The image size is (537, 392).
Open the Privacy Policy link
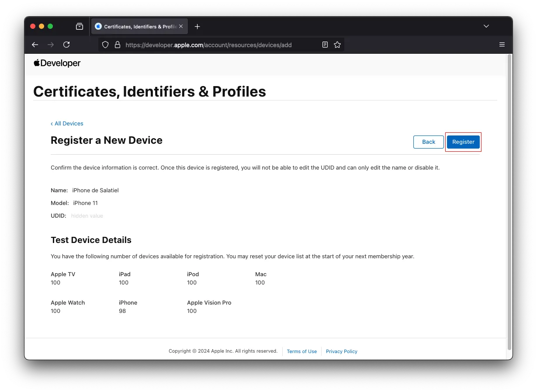342,351
